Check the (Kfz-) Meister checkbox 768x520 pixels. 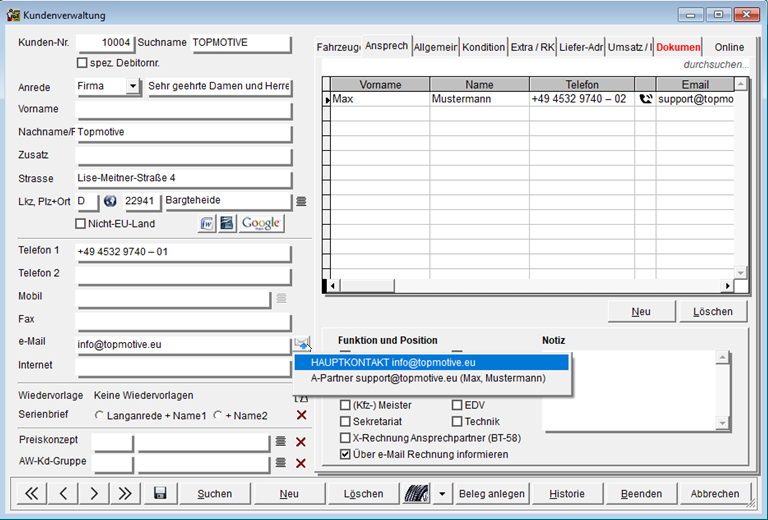[x=345, y=405]
